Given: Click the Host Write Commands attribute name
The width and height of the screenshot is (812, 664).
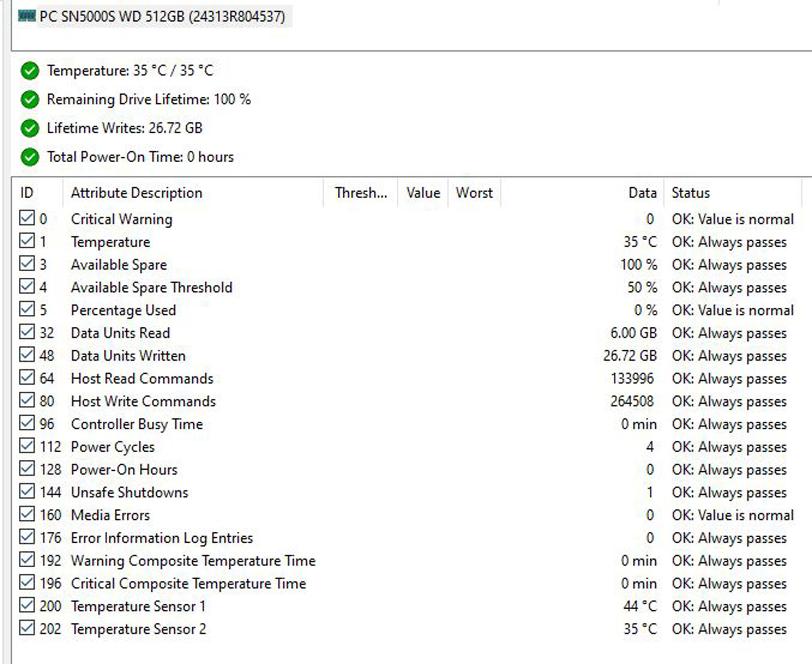Looking at the screenshot, I should click(144, 401).
